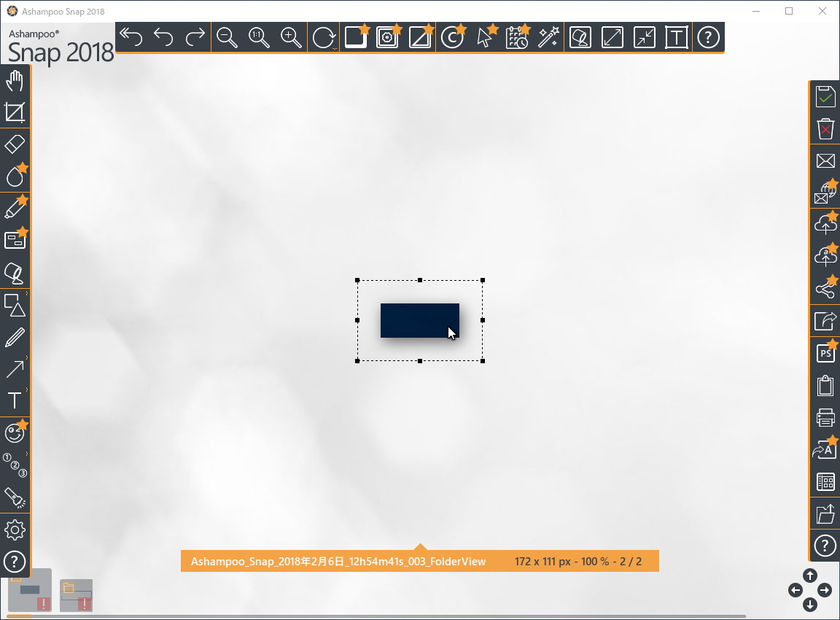The height and width of the screenshot is (620, 840).
Task: Click the cloud upload icon with letter a
Action: pyautogui.click(x=825, y=256)
